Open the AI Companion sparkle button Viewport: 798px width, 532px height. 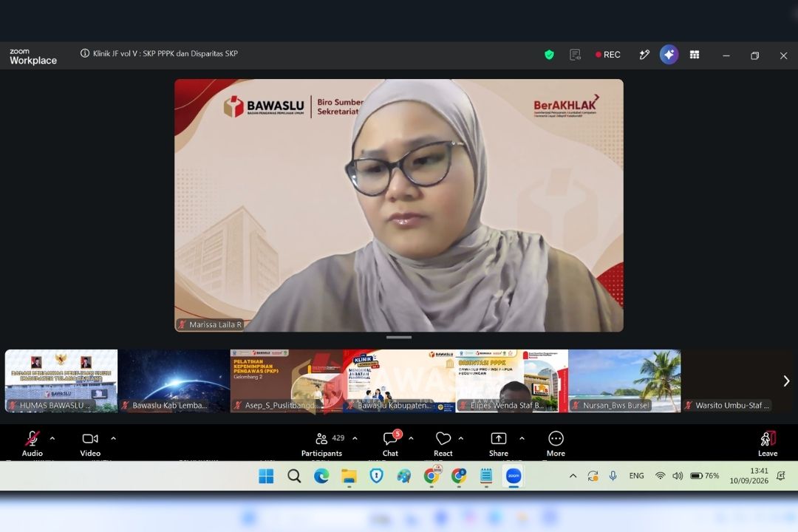[x=669, y=55]
